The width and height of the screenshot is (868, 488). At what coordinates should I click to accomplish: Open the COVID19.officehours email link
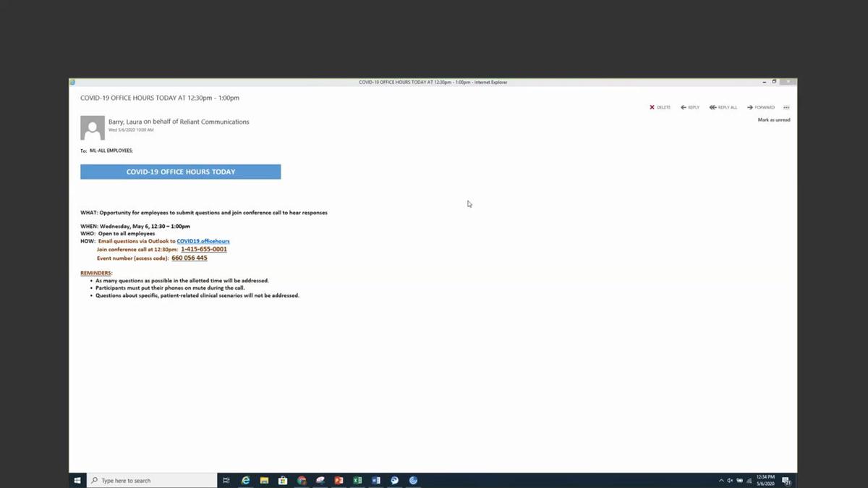[x=203, y=241]
